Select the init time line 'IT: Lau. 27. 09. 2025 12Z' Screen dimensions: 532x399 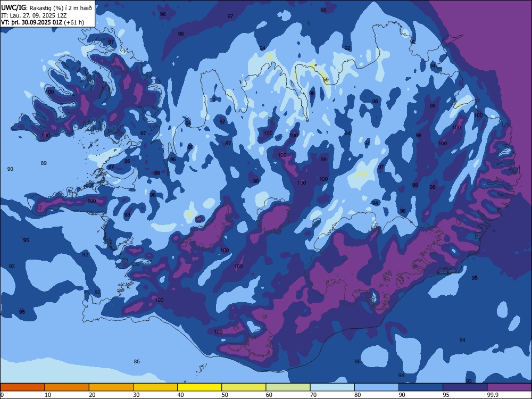click(34, 15)
